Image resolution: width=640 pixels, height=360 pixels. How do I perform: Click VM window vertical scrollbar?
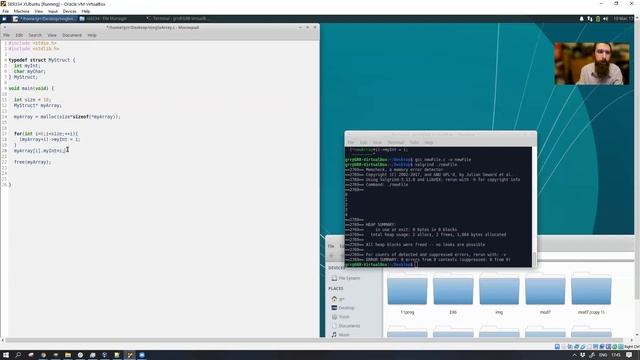637,159
